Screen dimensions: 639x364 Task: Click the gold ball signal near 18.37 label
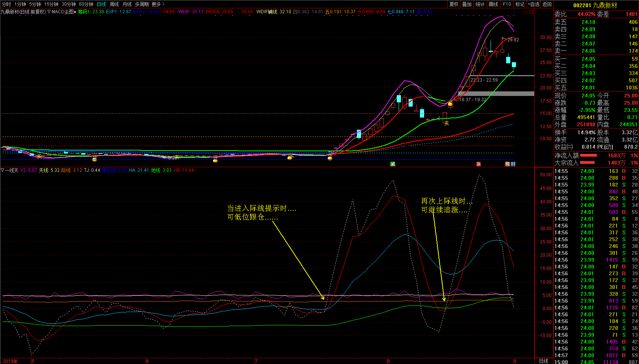click(x=450, y=104)
